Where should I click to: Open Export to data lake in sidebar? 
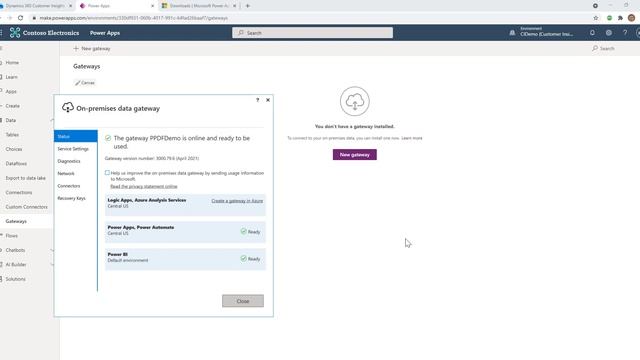(x=26, y=178)
